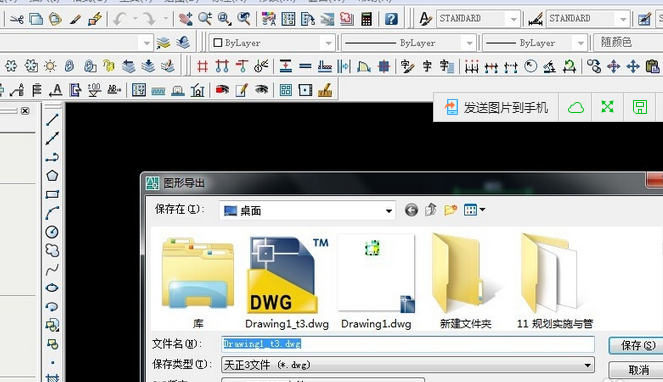663x382 pixels.
Task: Open the ByLayer linetype dropdown
Action: coord(469,43)
